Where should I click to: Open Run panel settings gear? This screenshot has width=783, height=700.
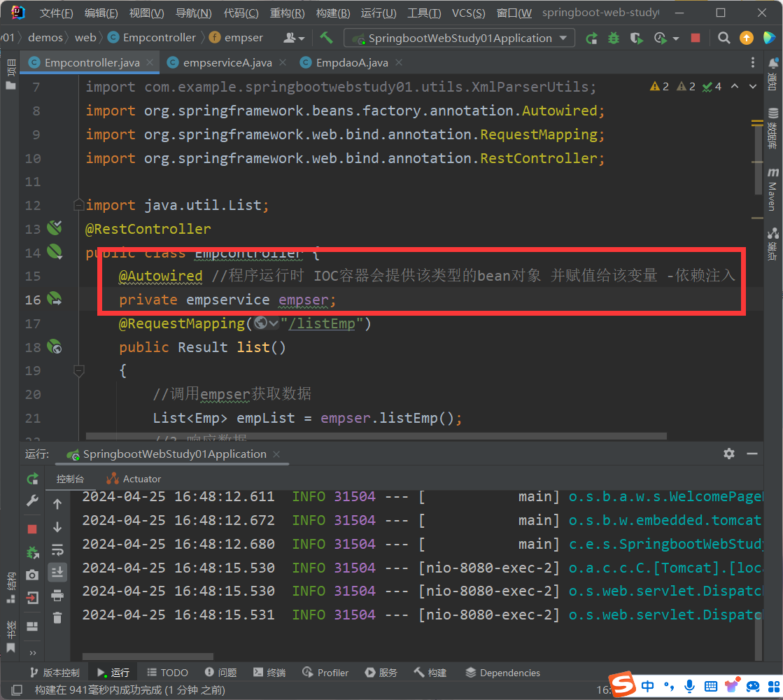click(729, 454)
